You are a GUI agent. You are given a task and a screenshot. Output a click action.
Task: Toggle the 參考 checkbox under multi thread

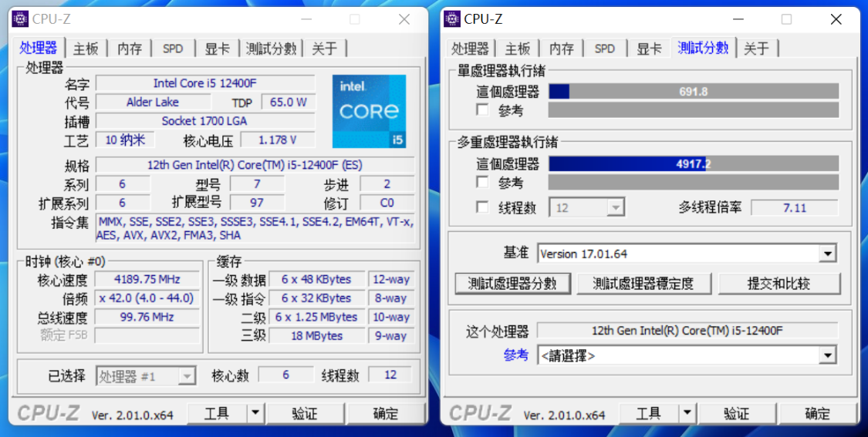tap(483, 181)
